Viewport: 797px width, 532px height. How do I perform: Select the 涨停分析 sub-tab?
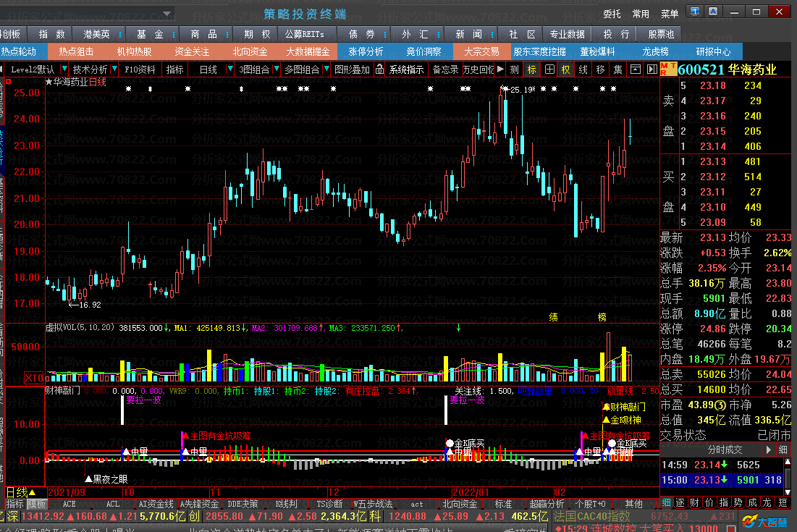(x=366, y=51)
